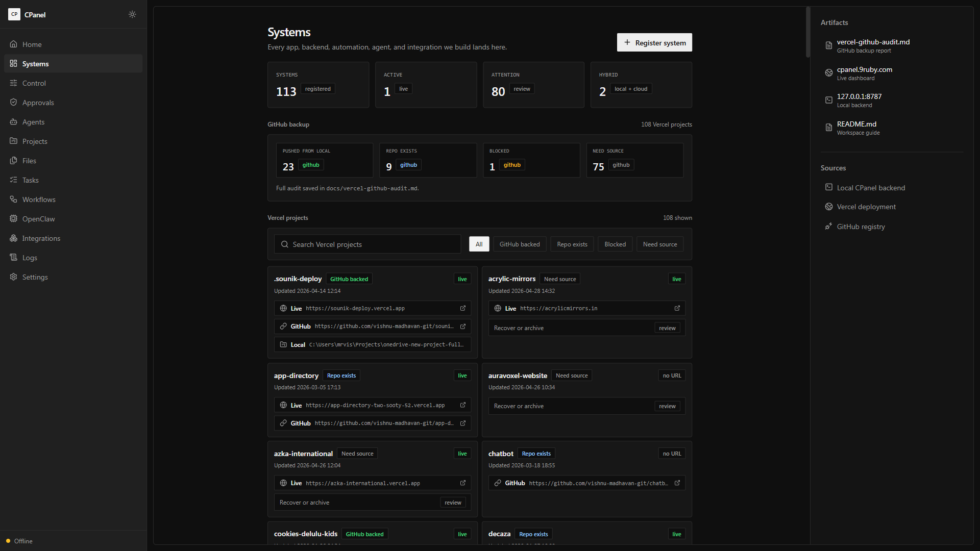Filter projects by Blocked
The height and width of the screenshot is (551, 980).
tap(615, 244)
